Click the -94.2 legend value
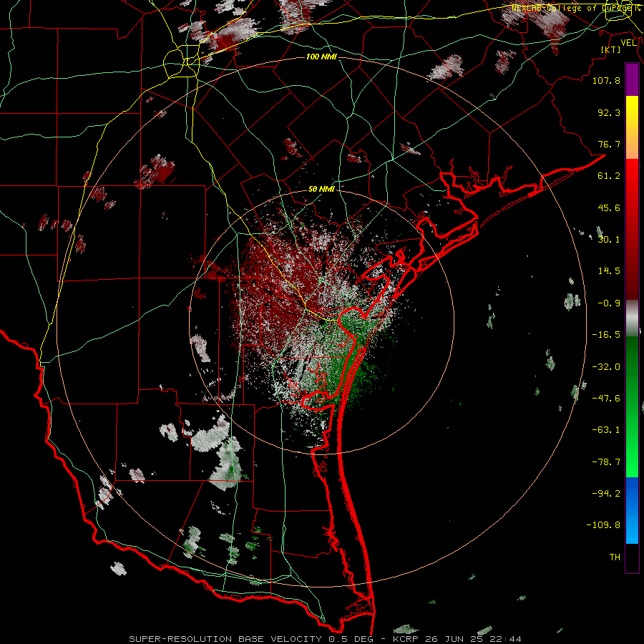 point(606,493)
